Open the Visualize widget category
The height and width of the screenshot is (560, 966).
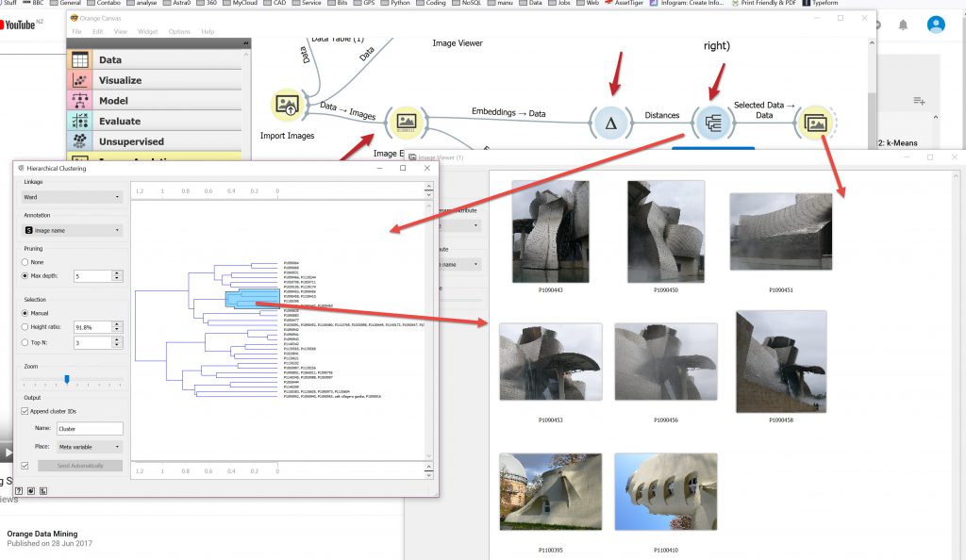click(x=120, y=80)
